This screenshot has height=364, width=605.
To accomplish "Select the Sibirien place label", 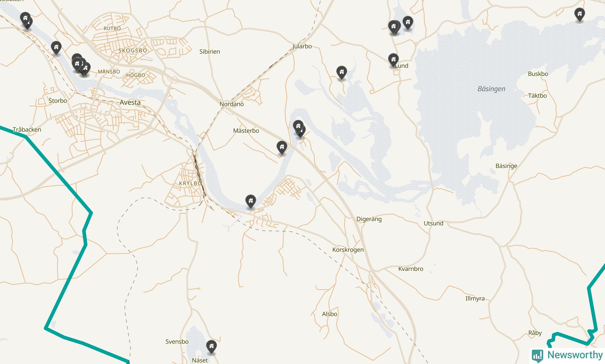I will pyautogui.click(x=209, y=52).
